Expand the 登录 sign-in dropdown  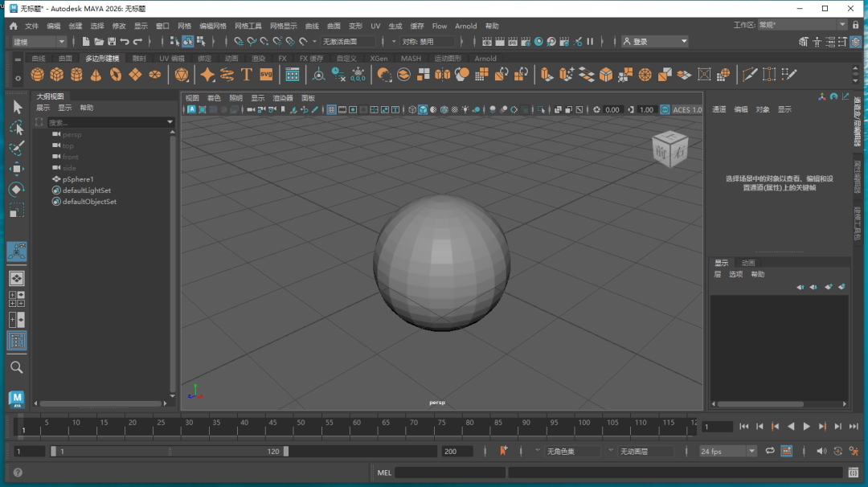655,41
